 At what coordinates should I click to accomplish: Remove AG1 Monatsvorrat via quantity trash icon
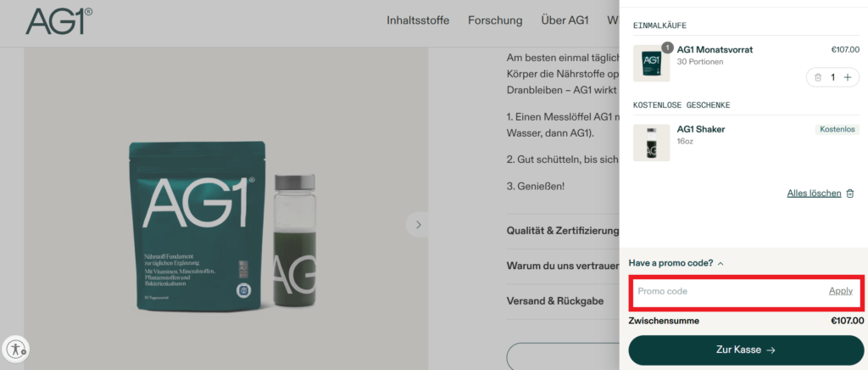coord(818,77)
